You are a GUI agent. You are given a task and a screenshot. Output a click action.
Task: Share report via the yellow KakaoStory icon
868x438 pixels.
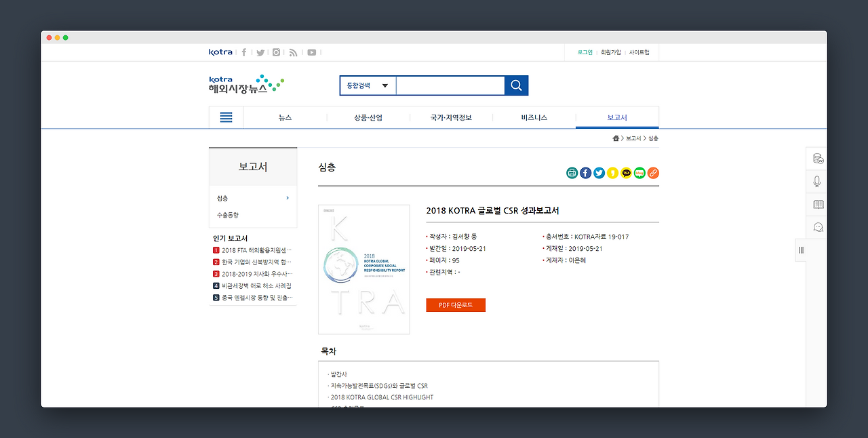pos(613,173)
